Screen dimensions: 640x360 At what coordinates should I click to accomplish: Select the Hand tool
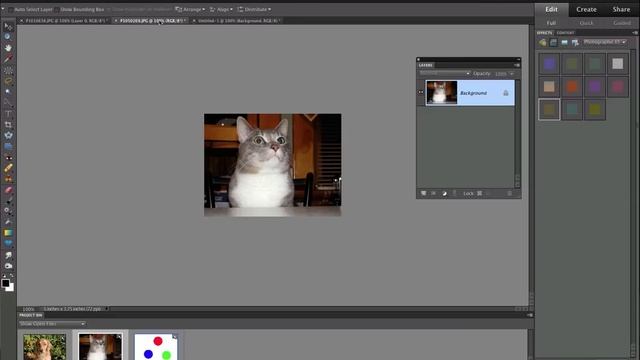pos(8,48)
